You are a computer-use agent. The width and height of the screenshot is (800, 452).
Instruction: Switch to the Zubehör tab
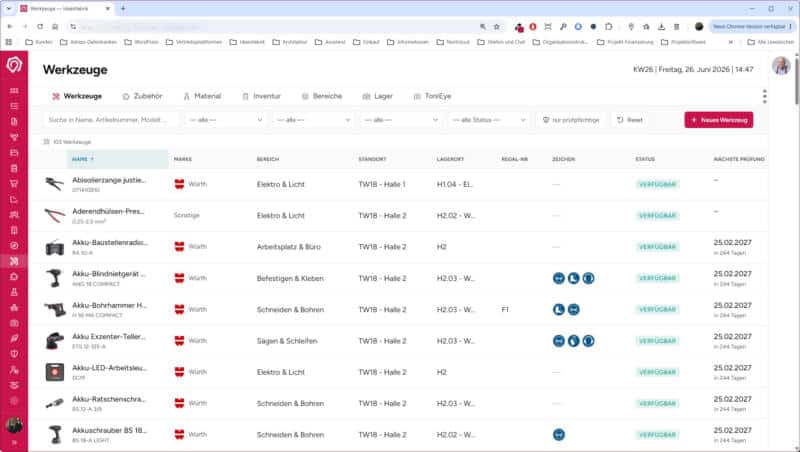pyautogui.click(x=142, y=96)
